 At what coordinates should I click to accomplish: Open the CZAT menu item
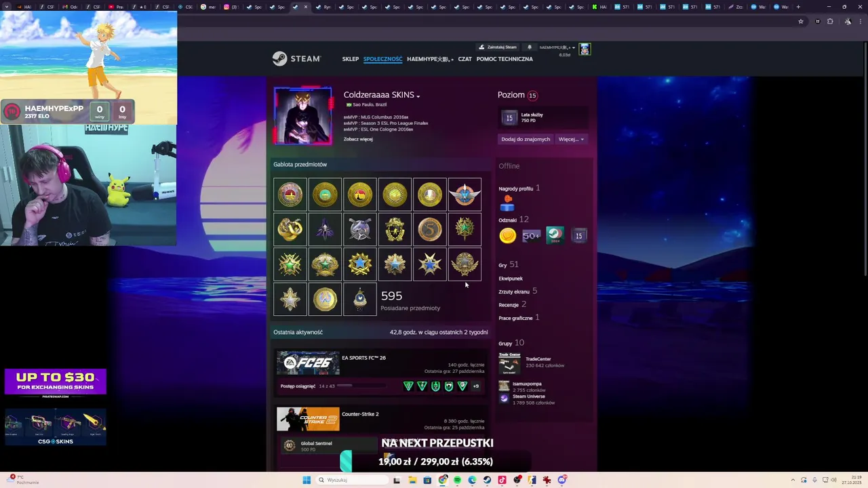click(x=465, y=59)
